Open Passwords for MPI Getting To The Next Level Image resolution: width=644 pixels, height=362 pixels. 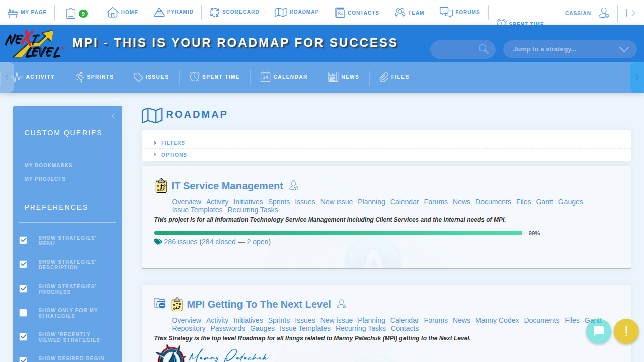(x=228, y=328)
